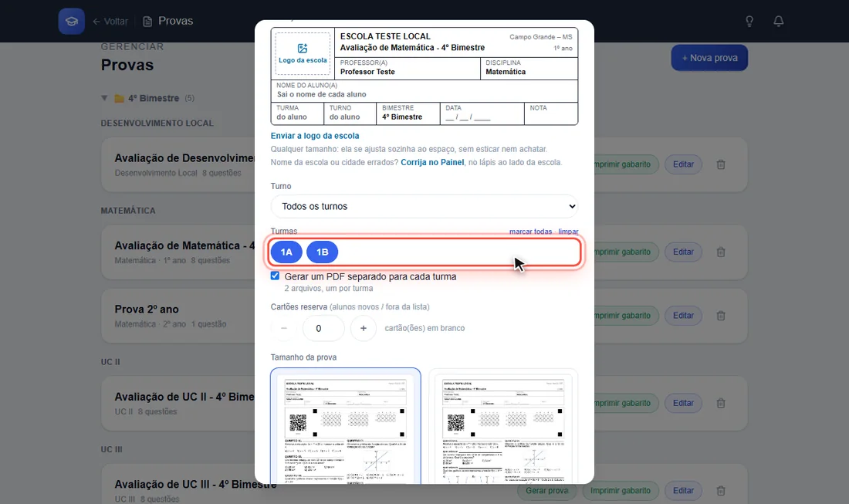The image size is (849, 504).
Task: Click the Prova 2º ano card title
Action: point(147,309)
